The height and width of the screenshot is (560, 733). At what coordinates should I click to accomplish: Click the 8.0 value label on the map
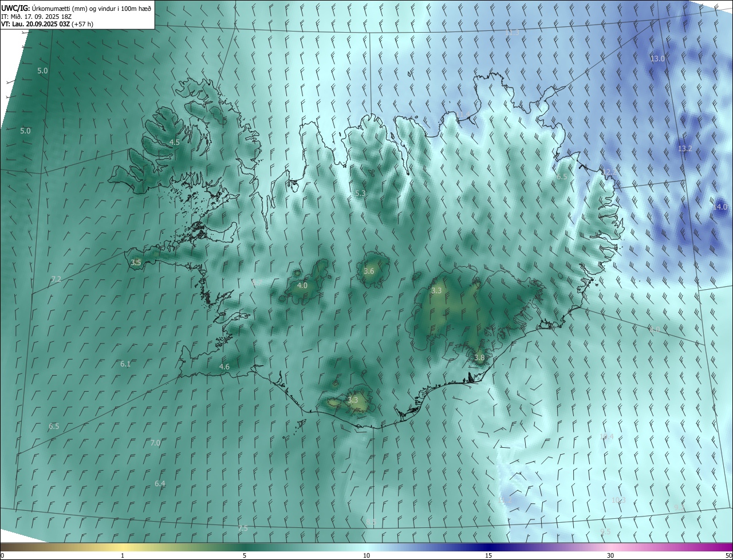point(653,329)
